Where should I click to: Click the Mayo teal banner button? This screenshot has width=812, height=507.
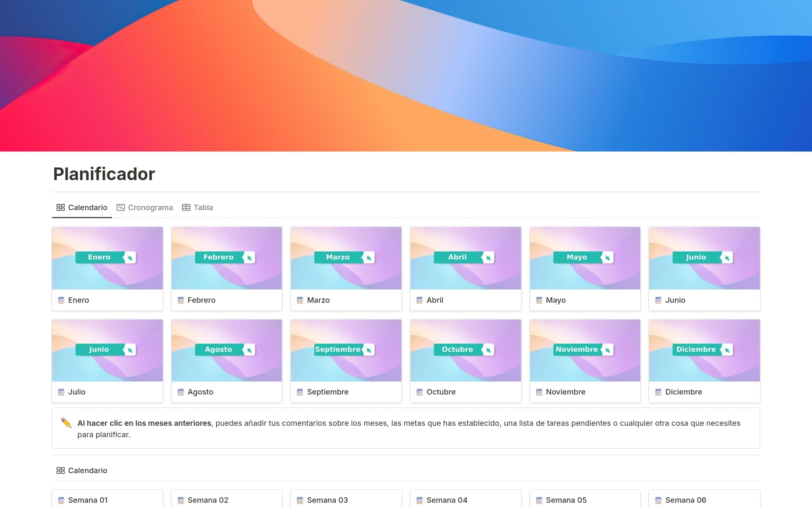coord(576,257)
